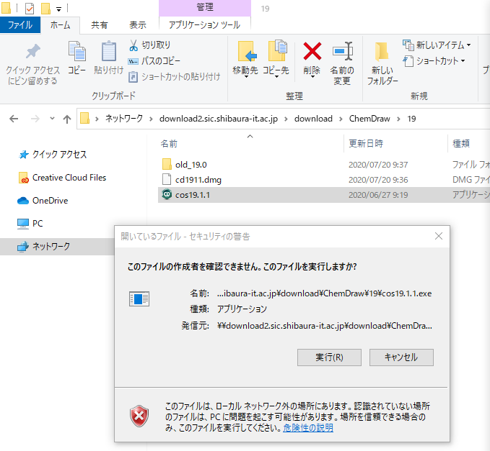Open recent locations dropdown arrow beside forward
Screen dimensions: 490x451
tap(52, 118)
